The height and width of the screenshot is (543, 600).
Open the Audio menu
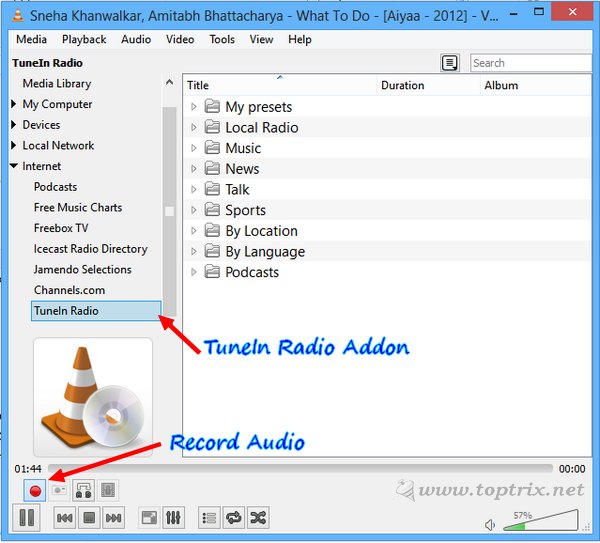click(x=136, y=39)
